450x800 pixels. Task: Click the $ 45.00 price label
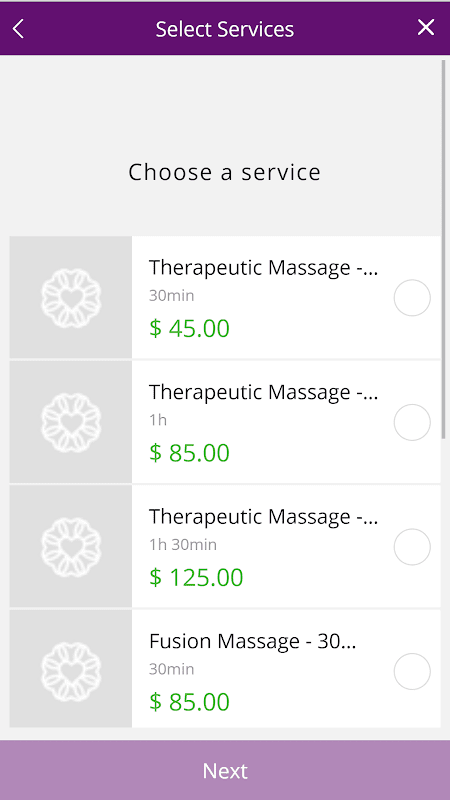[189, 329]
